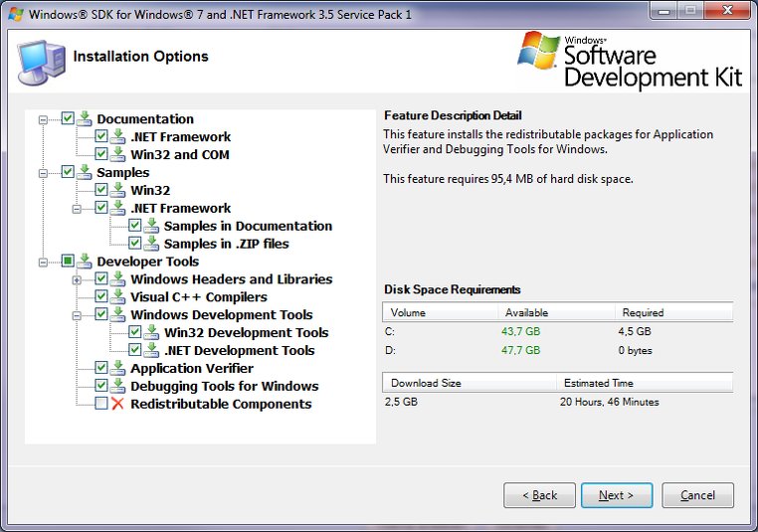
Task: Select the Application Verifier label
Action: pos(192,368)
